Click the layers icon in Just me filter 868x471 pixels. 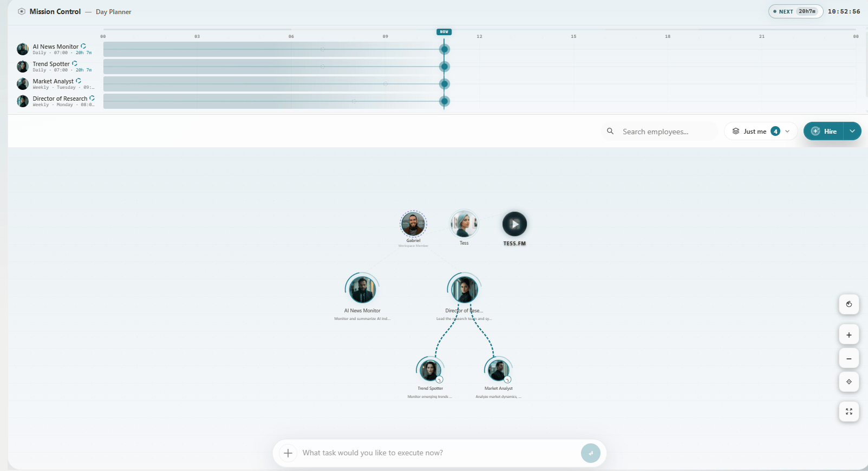point(736,131)
